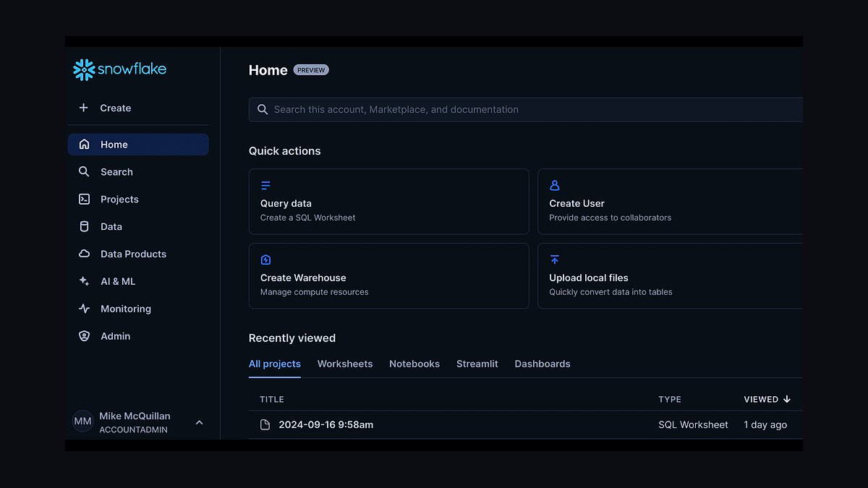Click the Projects terminal icon

point(85,200)
